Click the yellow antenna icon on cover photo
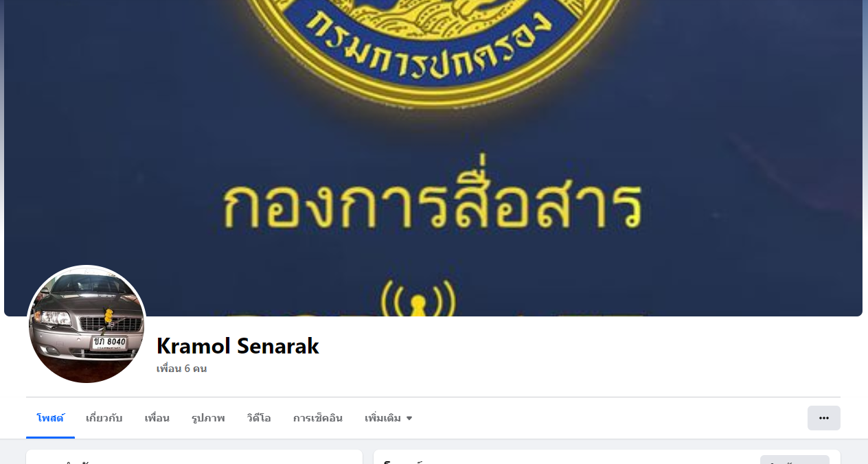 tap(418, 298)
